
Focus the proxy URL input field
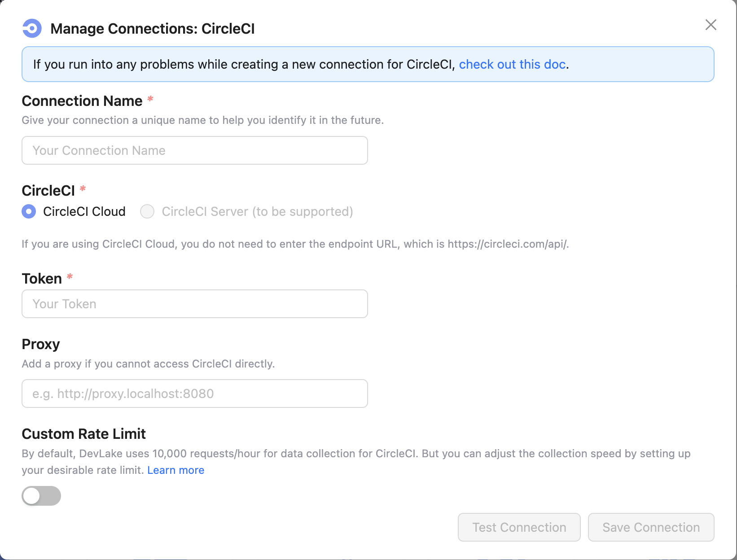pos(195,394)
